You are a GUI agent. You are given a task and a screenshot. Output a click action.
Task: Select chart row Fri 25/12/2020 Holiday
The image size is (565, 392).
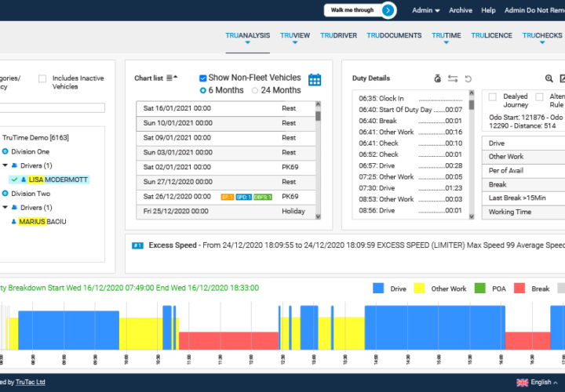click(x=226, y=212)
